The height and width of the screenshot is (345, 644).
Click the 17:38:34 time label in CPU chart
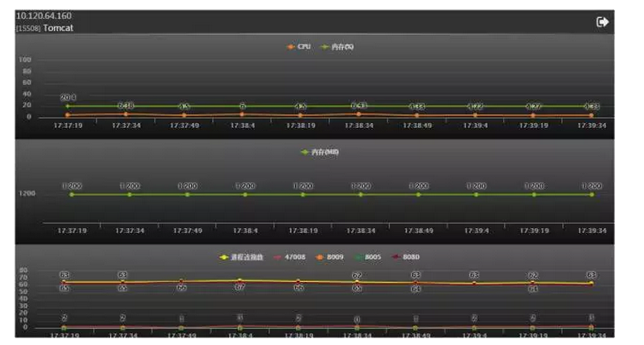point(360,126)
